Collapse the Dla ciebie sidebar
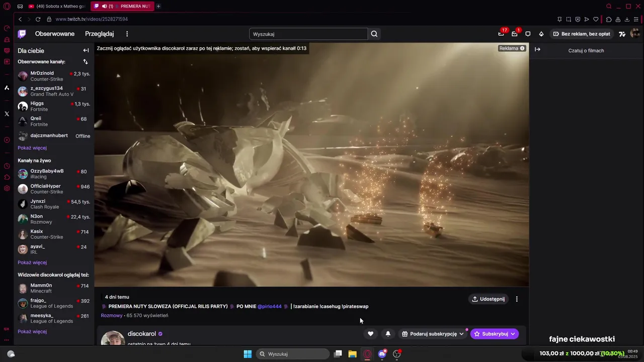 click(x=86, y=50)
